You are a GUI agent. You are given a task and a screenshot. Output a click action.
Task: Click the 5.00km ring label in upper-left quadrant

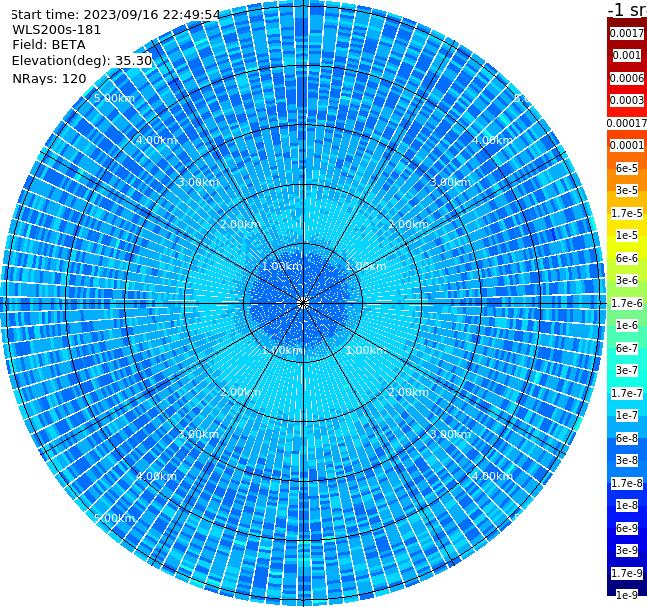(x=114, y=98)
